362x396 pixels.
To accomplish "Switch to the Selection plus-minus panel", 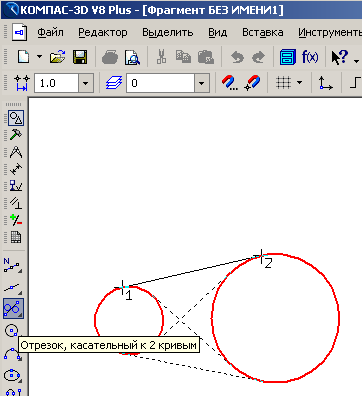I will tap(16, 220).
